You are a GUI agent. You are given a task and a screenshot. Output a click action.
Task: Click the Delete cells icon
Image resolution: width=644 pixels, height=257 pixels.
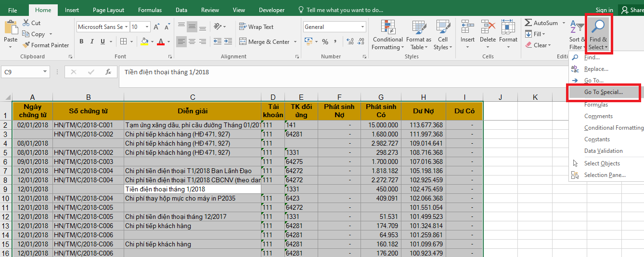488,27
